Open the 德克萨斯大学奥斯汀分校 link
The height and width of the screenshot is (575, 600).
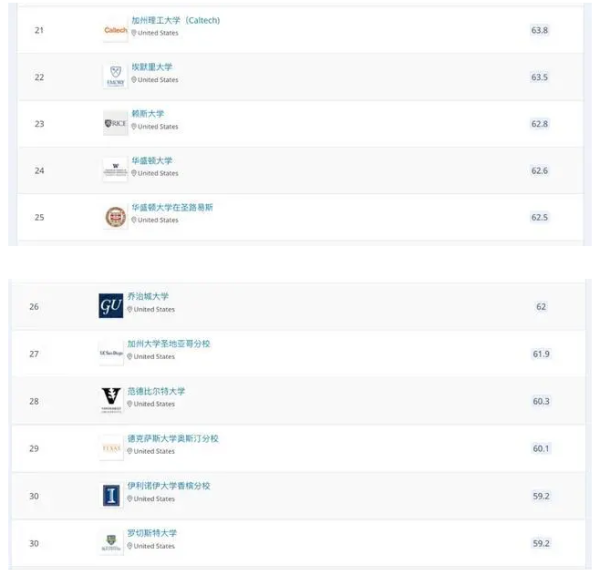tap(173, 438)
